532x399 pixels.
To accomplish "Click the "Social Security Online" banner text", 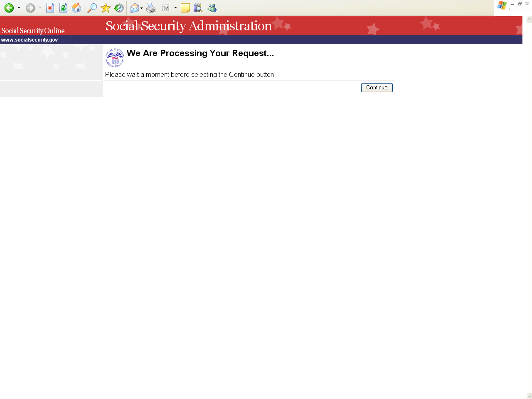I will 33,31.
